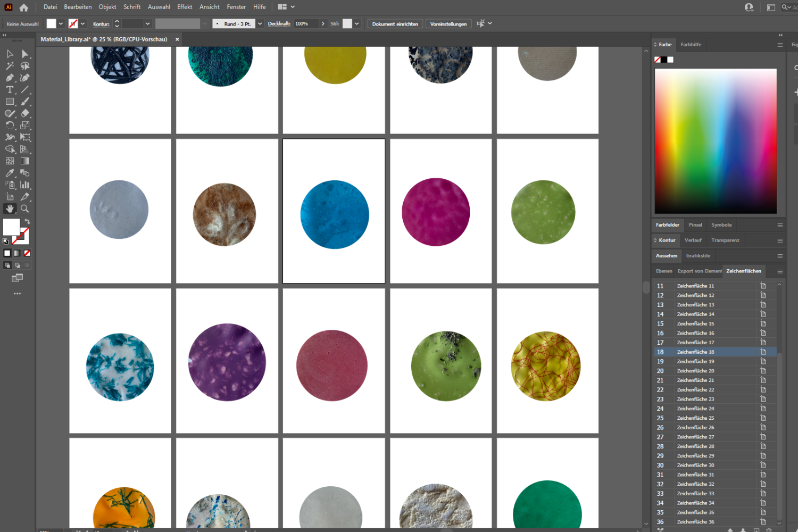Screen dimensions: 798x532
Task: Select the Warp tool
Action: tap(10, 137)
